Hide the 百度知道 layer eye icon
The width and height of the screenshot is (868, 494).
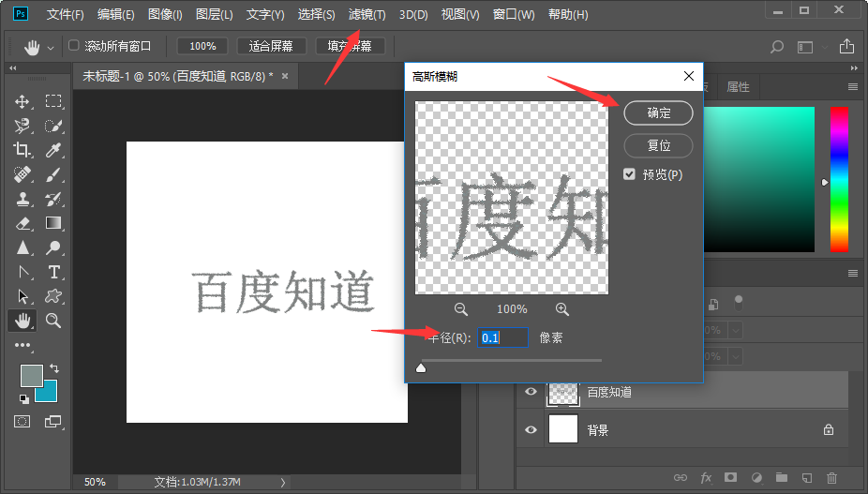531,392
